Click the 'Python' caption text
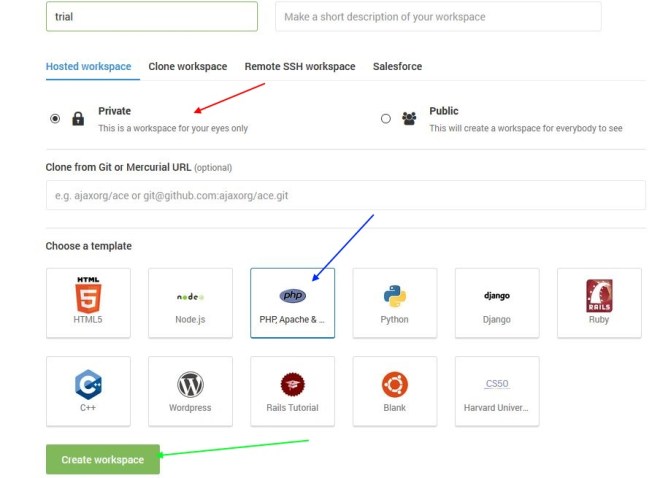The width and height of the screenshot is (660, 478). pos(394,319)
